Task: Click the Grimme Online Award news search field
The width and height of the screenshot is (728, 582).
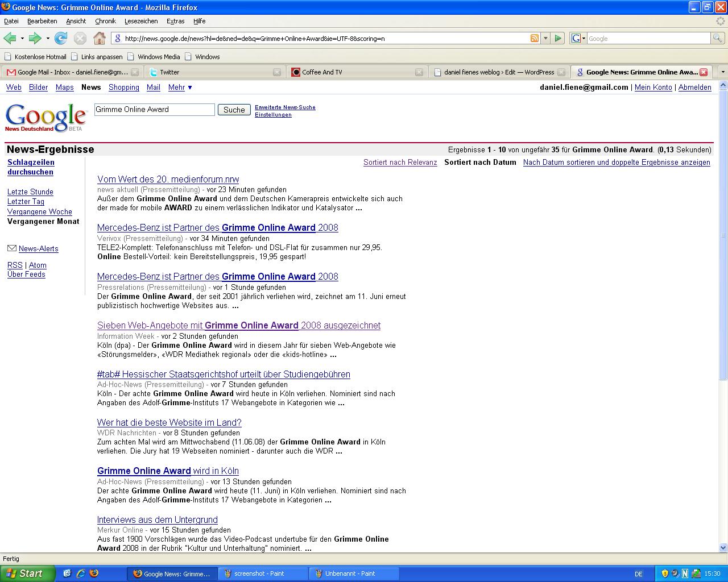Action: 154,110
